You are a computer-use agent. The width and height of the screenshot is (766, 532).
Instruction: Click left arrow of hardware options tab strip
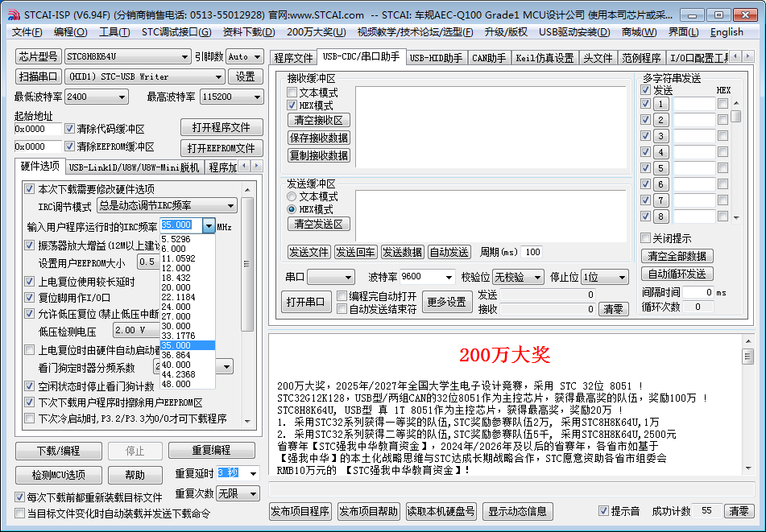(245, 166)
